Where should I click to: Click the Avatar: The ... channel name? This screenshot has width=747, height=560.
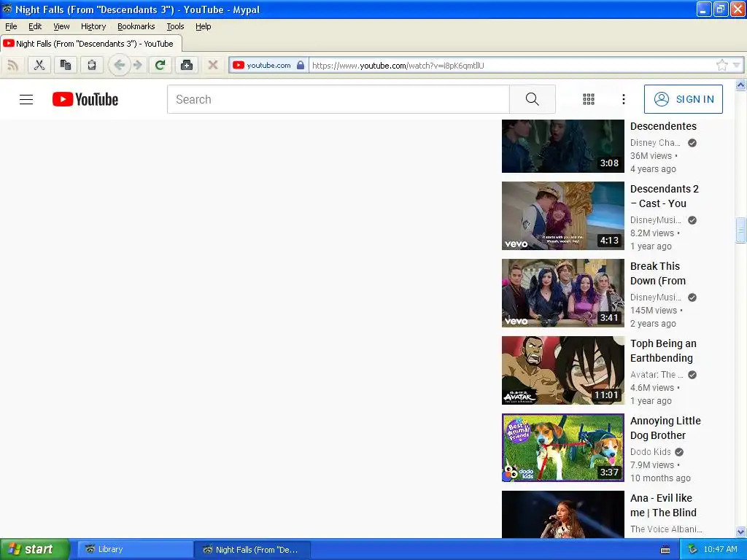(657, 375)
